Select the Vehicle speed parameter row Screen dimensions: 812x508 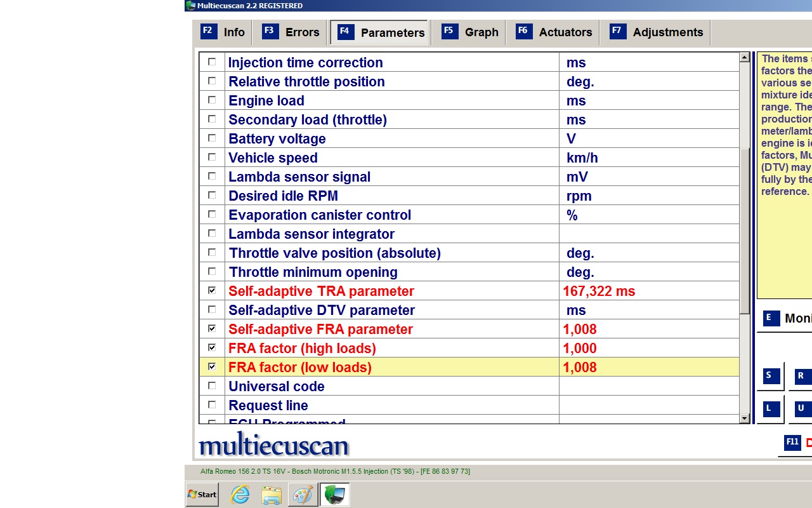[x=391, y=157]
